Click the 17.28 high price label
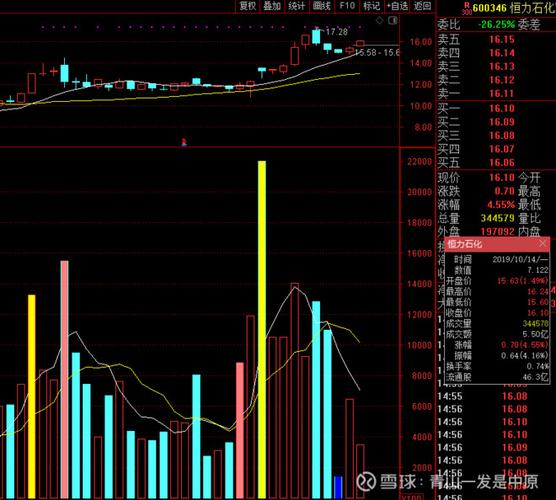This screenshot has width=556, height=500. pos(337,32)
